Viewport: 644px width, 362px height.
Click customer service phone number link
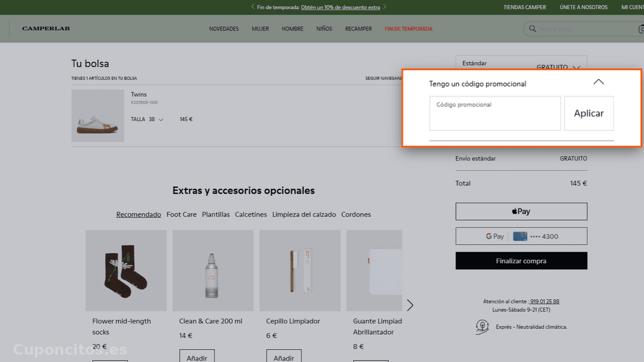click(x=544, y=301)
